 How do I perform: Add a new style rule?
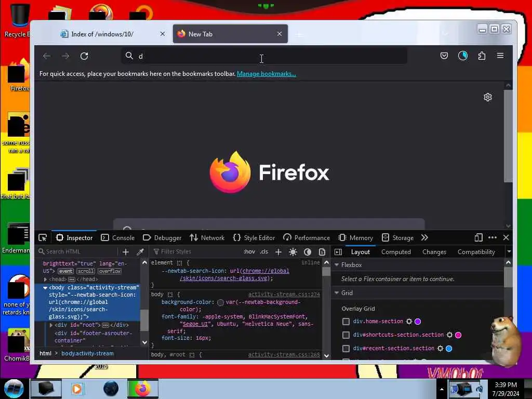278,252
